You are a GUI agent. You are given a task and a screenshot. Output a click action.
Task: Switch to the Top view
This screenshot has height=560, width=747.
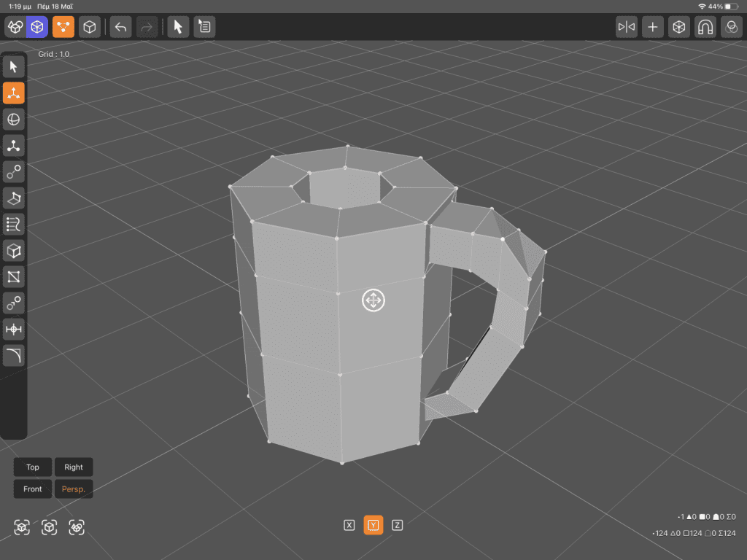(33, 467)
